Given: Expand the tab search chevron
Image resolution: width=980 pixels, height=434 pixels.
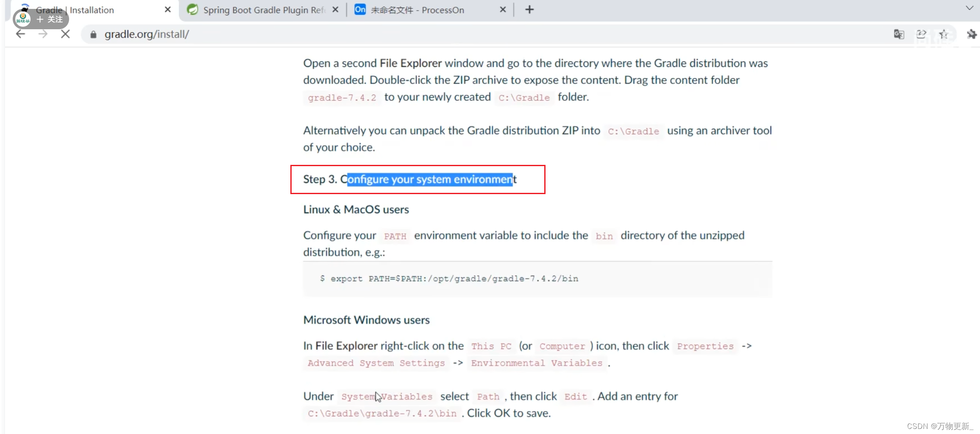Looking at the screenshot, I should pos(969,8).
